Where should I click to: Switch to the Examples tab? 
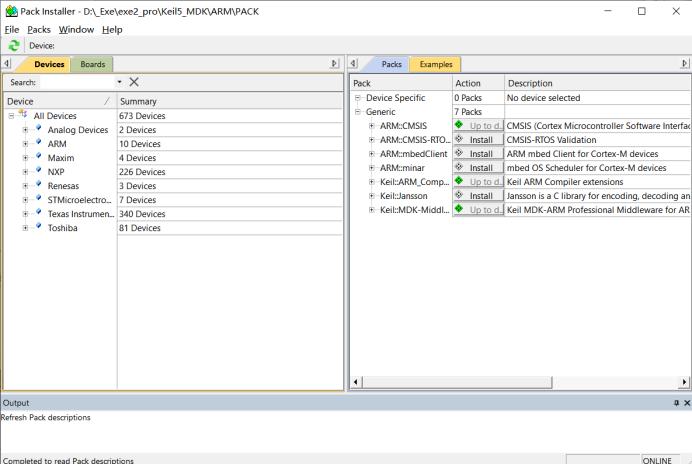click(436, 64)
